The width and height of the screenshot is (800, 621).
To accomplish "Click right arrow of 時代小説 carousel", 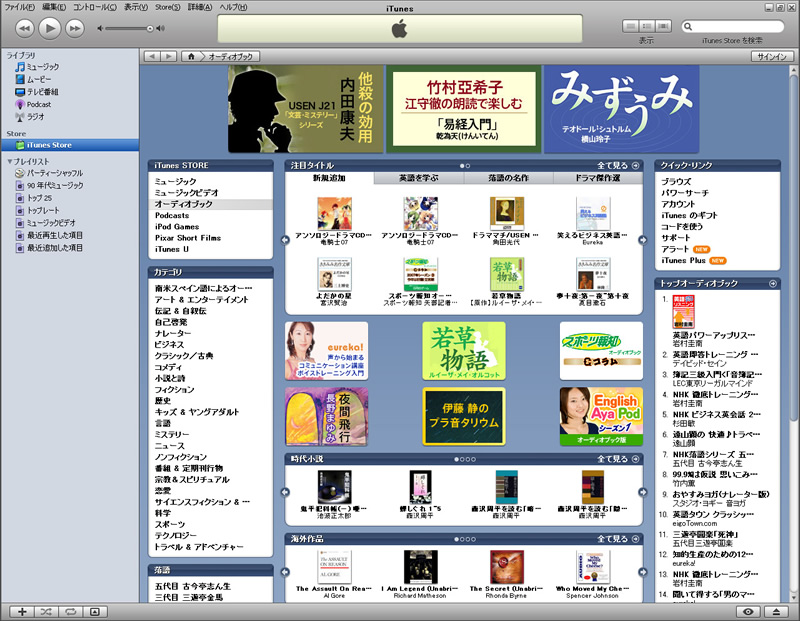I will (x=643, y=492).
